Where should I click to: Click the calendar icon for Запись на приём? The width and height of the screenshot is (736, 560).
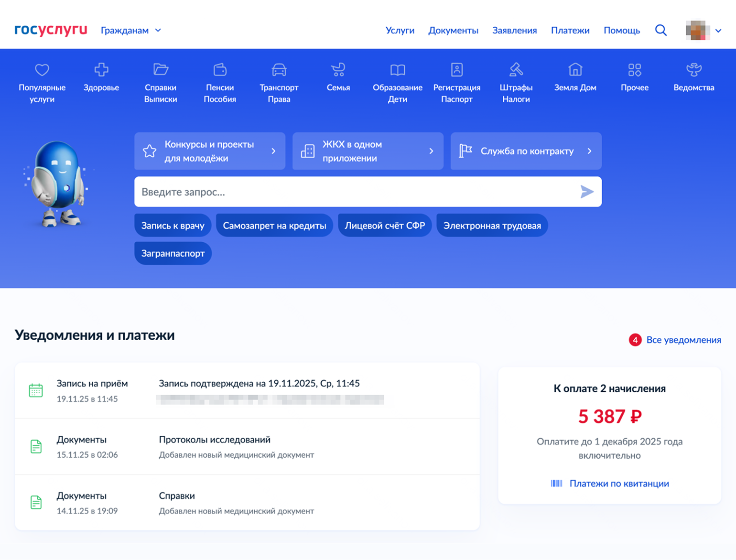[x=36, y=390]
